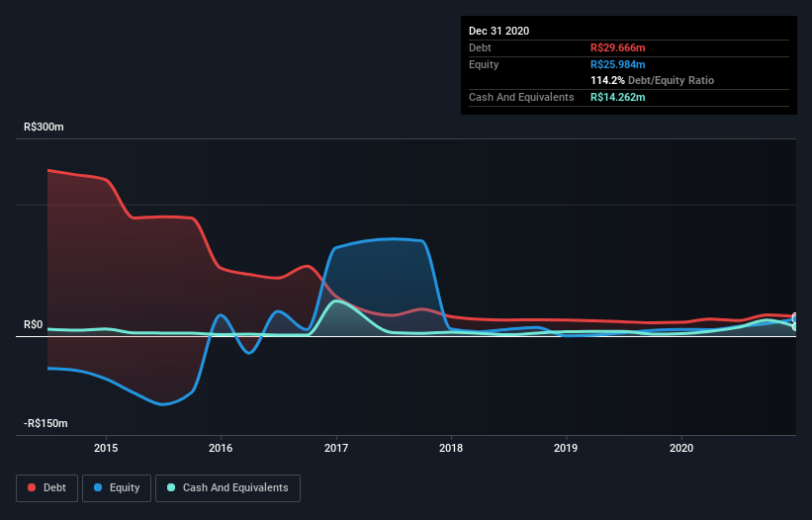
Task: Click the Cash And Equivalents tooltip label
Action: coord(521,97)
